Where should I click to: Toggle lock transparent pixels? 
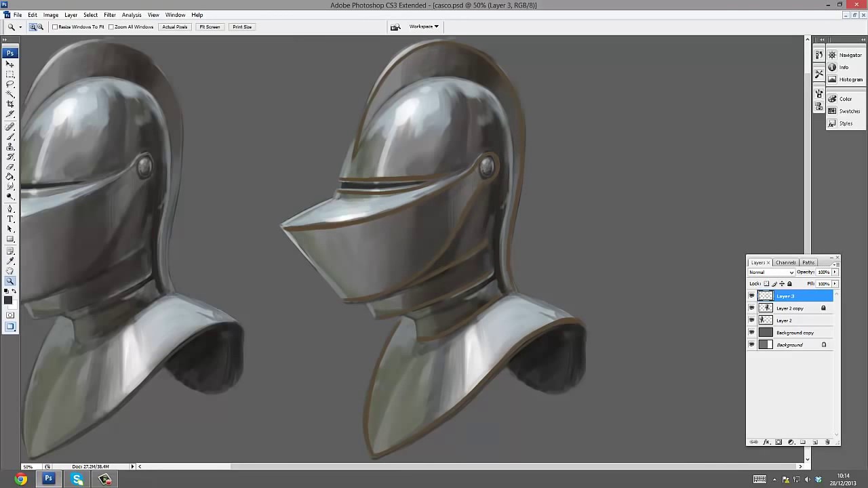(766, 283)
